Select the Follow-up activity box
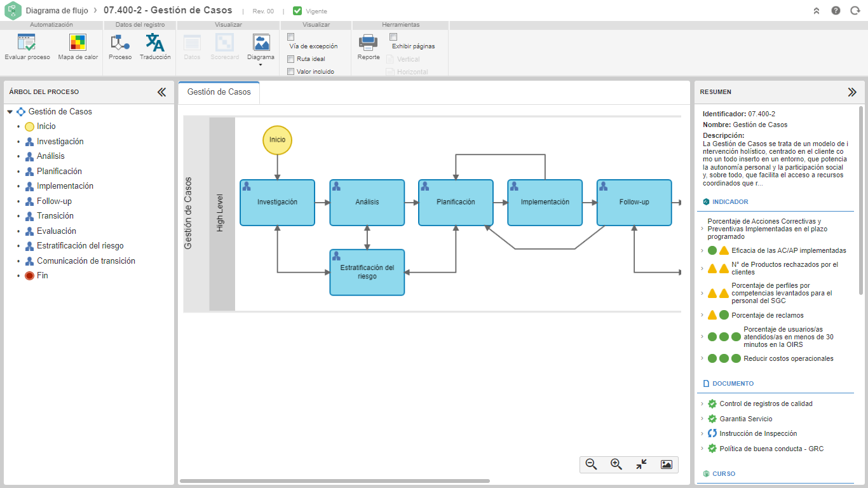This screenshot has height=488, width=868. [x=634, y=203]
